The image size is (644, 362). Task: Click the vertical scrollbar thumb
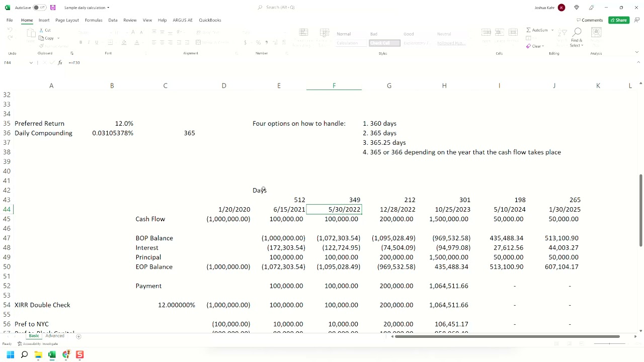pyautogui.click(x=640, y=211)
